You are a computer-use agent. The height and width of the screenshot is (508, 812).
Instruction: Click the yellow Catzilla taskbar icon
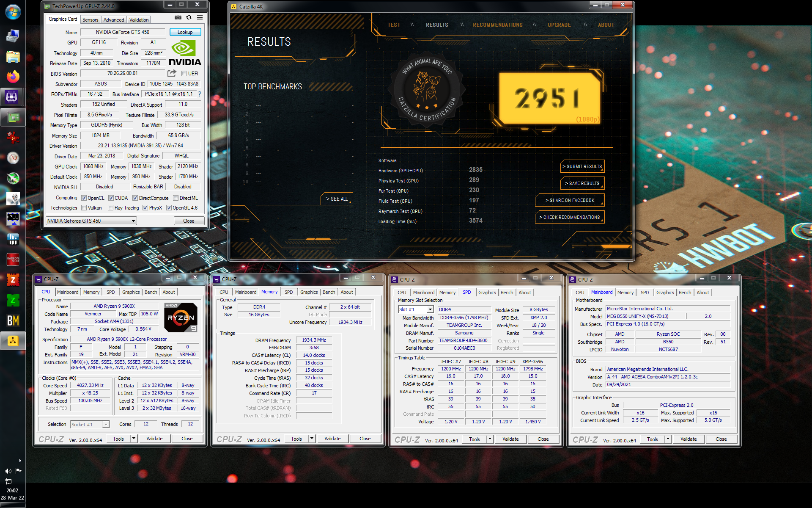(x=13, y=341)
